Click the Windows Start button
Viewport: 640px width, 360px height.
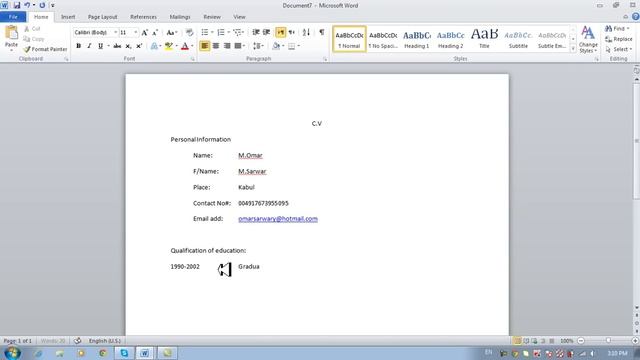(x=12, y=353)
